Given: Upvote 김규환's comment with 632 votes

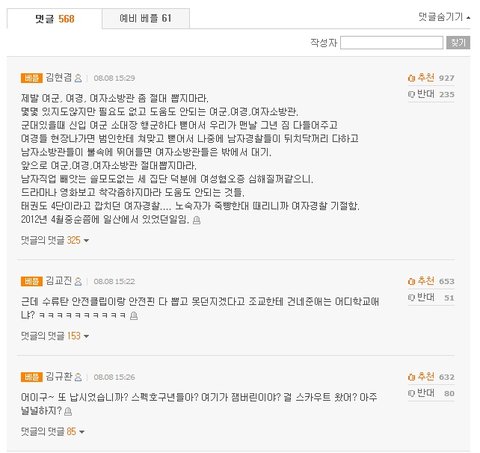Looking at the screenshot, I should (x=421, y=377).
